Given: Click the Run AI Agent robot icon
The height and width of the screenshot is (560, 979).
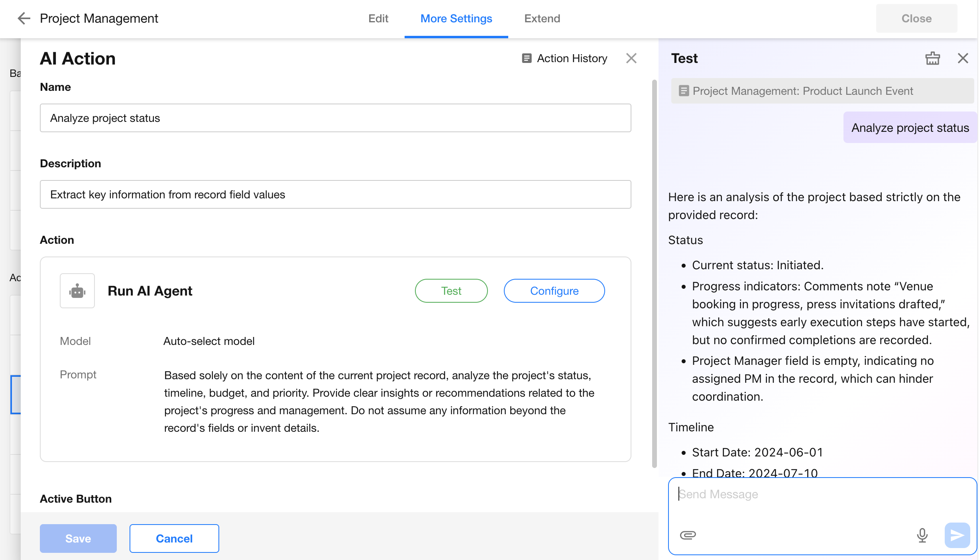Looking at the screenshot, I should pos(77,291).
